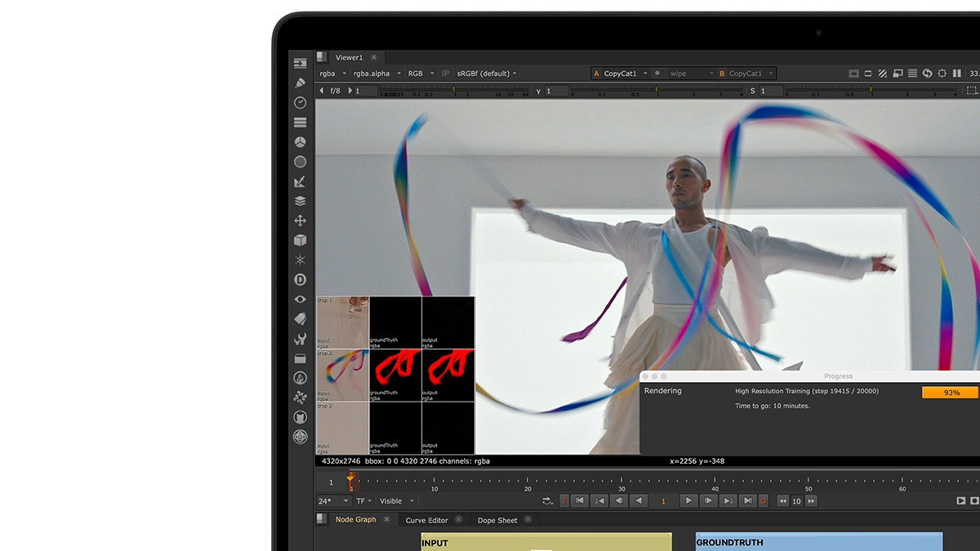
Task: Expand the sRGBf (default) colorspace dropdown
Action: 488,73
